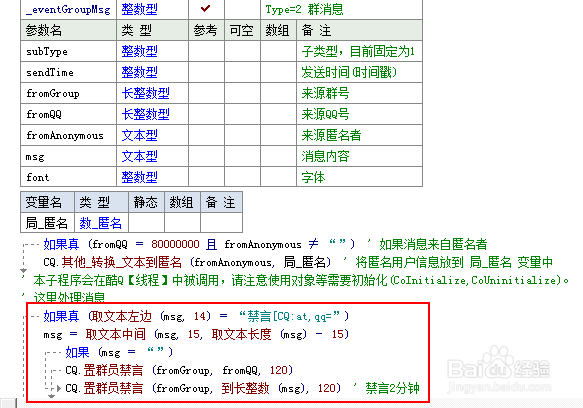Click 整数型 type in the subType row
The height and width of the screenshot is (408, 583).
pyautogui.click(x=139, y=51)
